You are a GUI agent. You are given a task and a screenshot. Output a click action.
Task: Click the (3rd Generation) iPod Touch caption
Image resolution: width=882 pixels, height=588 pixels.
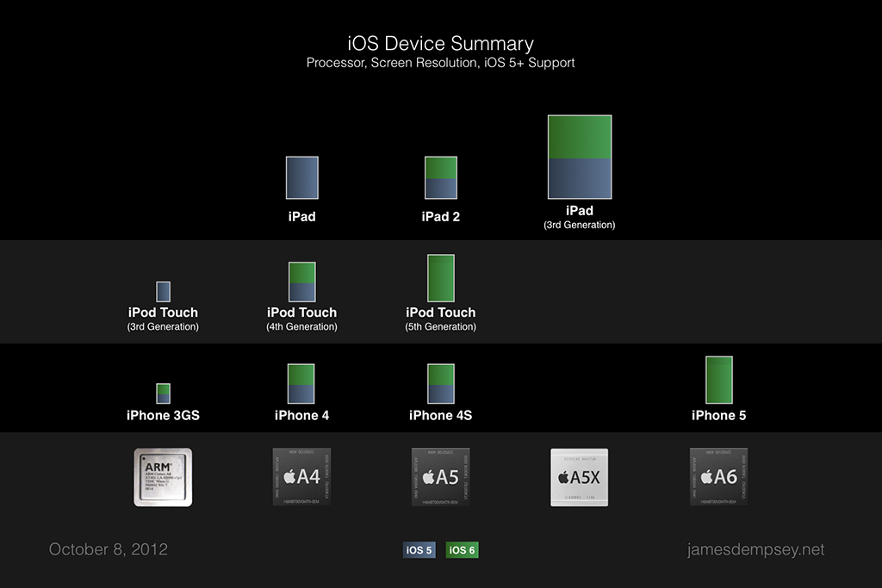(x=163, y=326)
